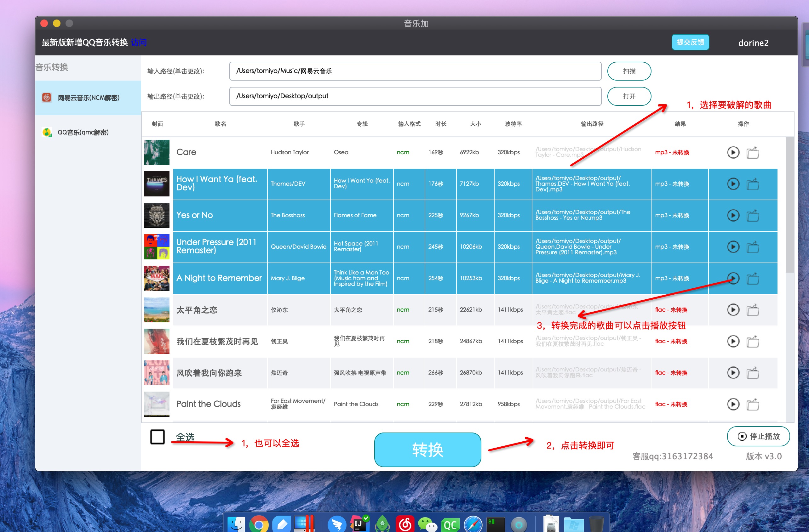Image resolution: width=809 pixels, height=532 pixels.
Task: Click play icon for Paint the Clouds row
Action: click(732, 404)
